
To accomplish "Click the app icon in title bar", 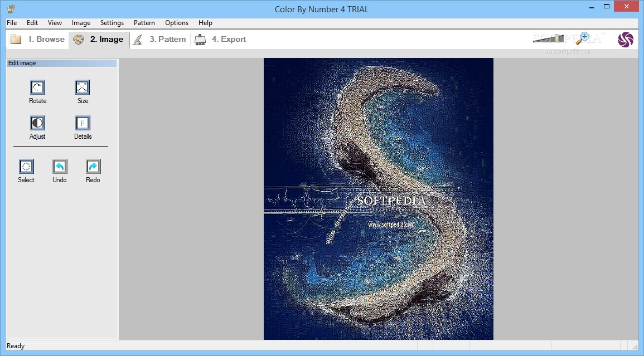I will coord(11,8).
